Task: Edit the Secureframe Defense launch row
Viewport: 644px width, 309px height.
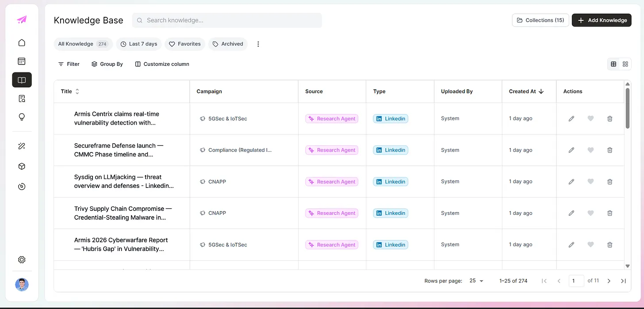Action: [571, 150]
